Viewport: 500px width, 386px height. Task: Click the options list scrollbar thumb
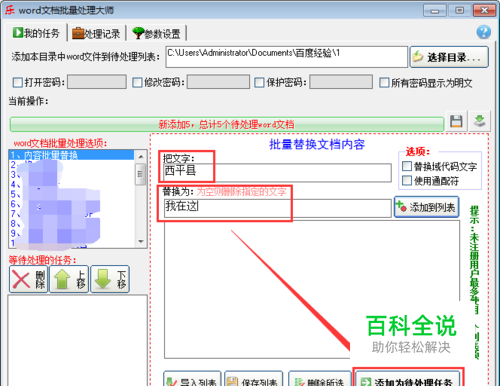click(141, 174)
